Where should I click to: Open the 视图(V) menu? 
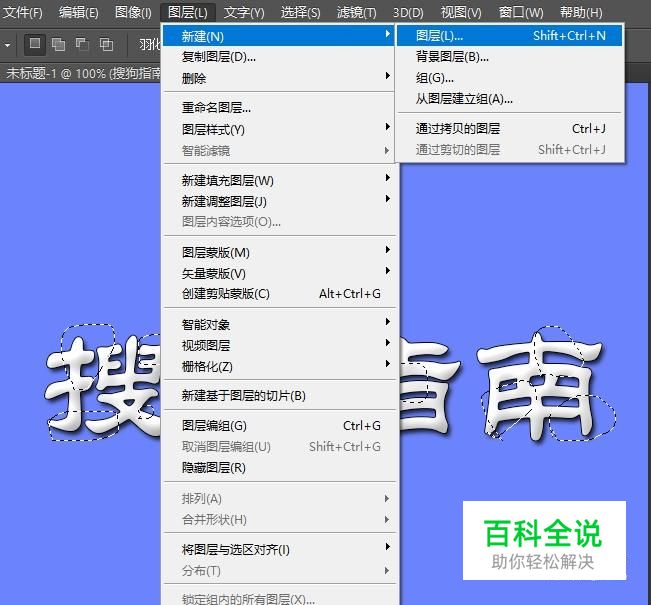point(461,12)
